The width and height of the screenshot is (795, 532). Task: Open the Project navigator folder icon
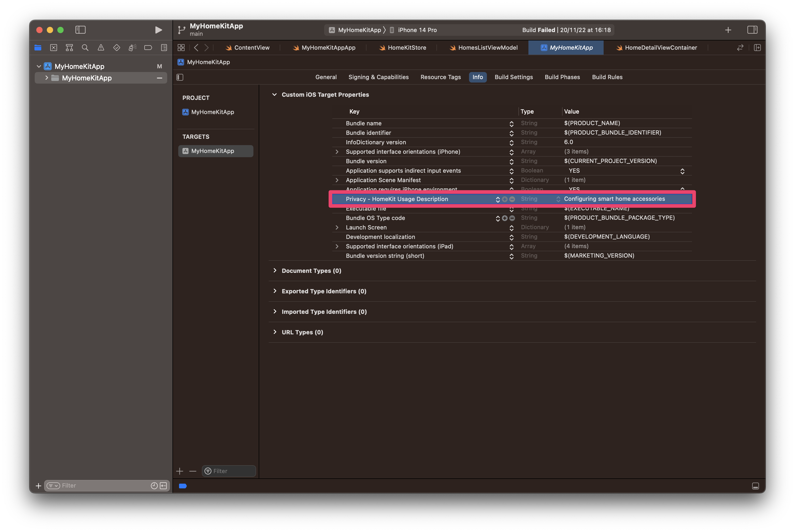coord(38,48)
